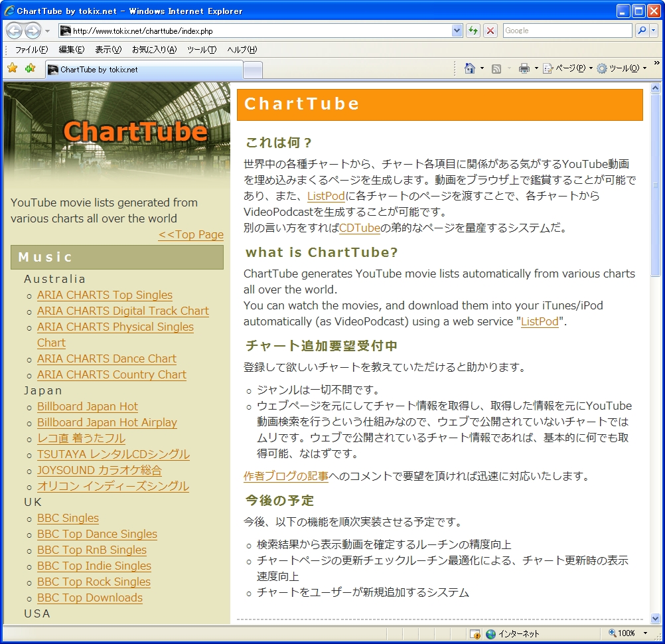Expand the zoom level dropdown arrow
The width and height of the screenshot is (665, 644).
tap(646, 633)
